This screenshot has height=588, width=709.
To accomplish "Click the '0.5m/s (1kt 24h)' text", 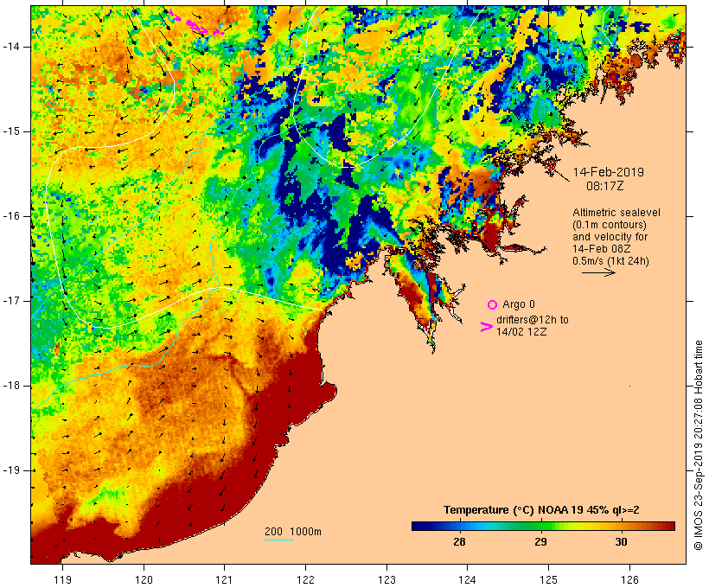I will point(610,261).
